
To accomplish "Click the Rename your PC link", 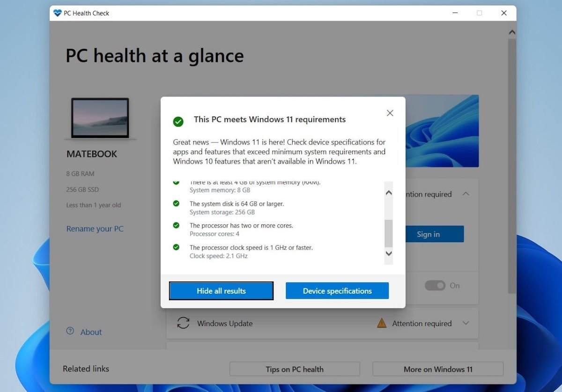I will [x=95, y=229].
